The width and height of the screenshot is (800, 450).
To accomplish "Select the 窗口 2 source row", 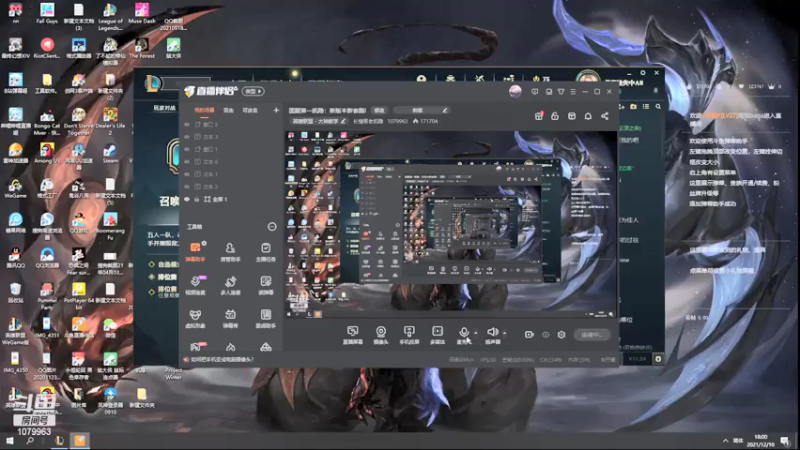I will (x=231, y=124).
